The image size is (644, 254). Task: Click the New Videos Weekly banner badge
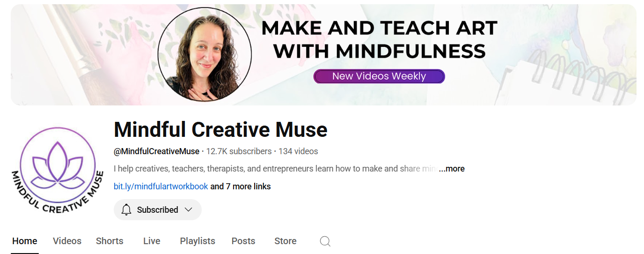[x=379, y=76]
